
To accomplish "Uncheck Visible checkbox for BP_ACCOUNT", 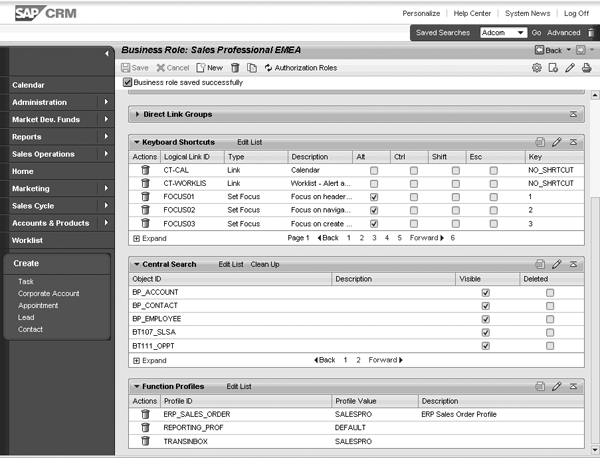I will [x=486, y=292].
